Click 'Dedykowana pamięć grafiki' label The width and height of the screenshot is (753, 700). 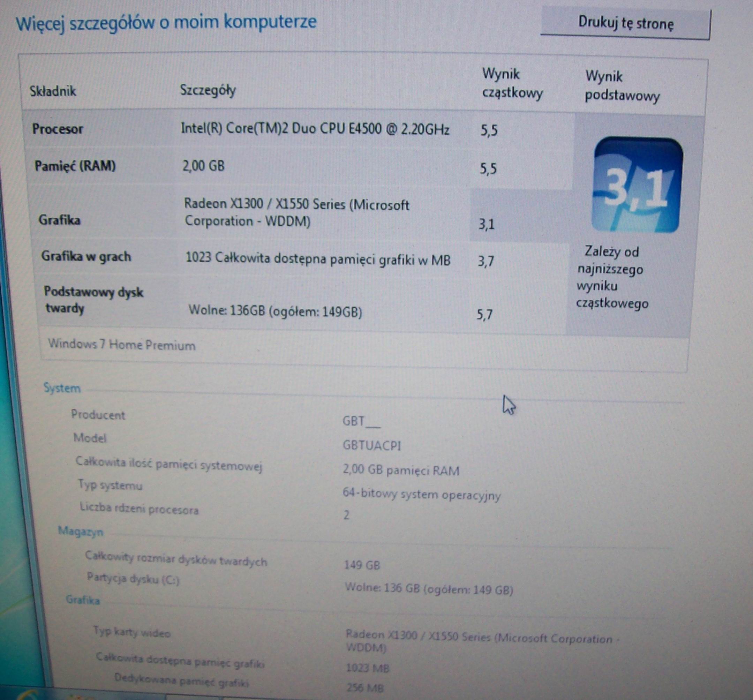point(181,681)
